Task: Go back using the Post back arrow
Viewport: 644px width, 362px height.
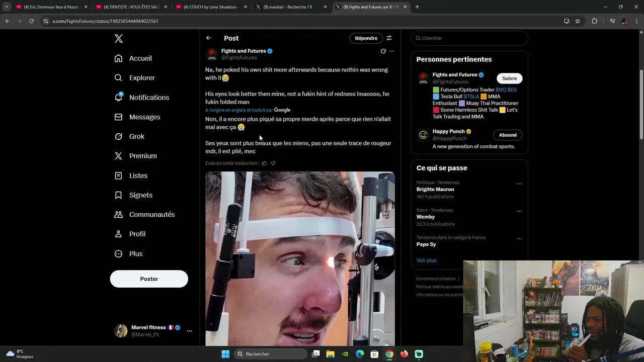Action: pos(209,38)
